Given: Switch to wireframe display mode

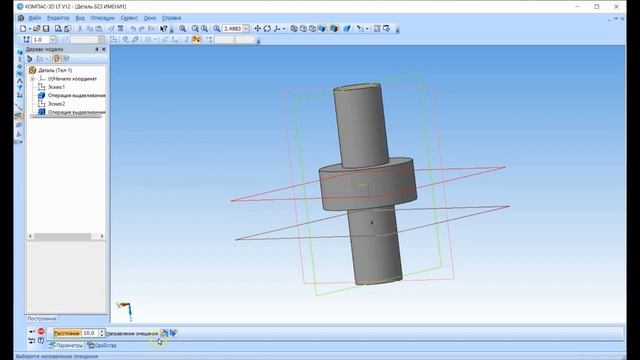Looking at the screenshot, I should (x=294, y=29).
